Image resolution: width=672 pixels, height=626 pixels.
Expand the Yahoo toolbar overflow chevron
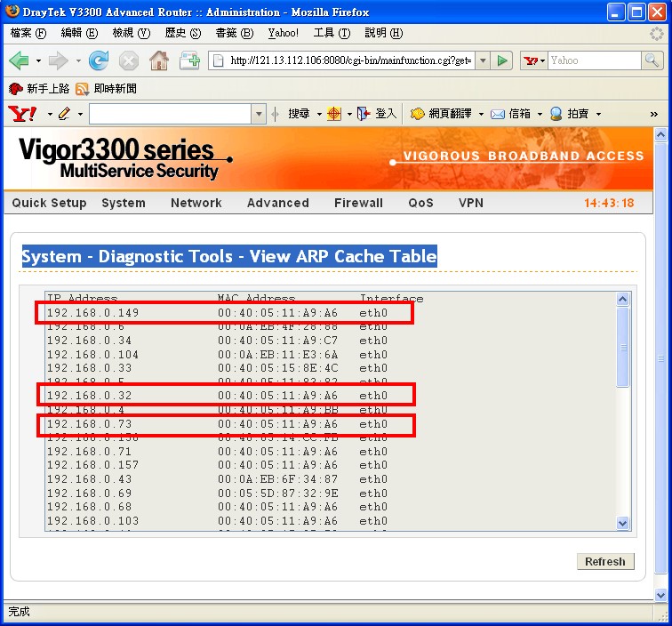coord(654,114)
